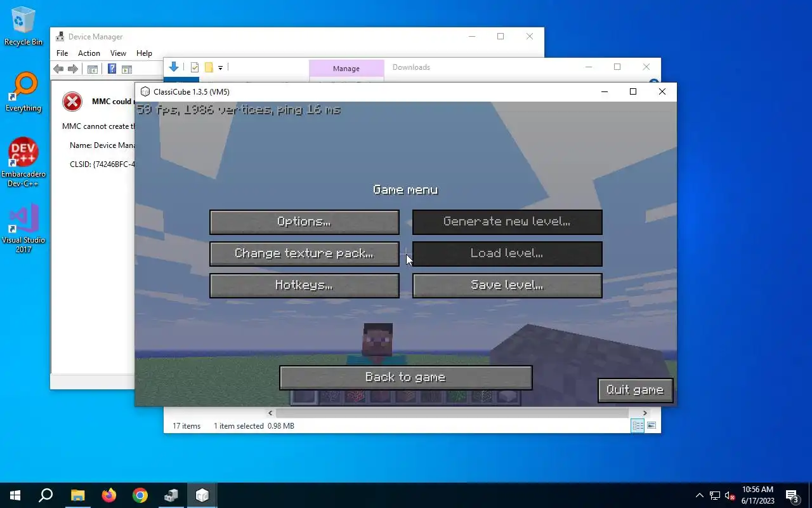812x508 pixels.
Task: Minimize the Device Manager window
Action: pyautogui.click(x=471, y=36)
